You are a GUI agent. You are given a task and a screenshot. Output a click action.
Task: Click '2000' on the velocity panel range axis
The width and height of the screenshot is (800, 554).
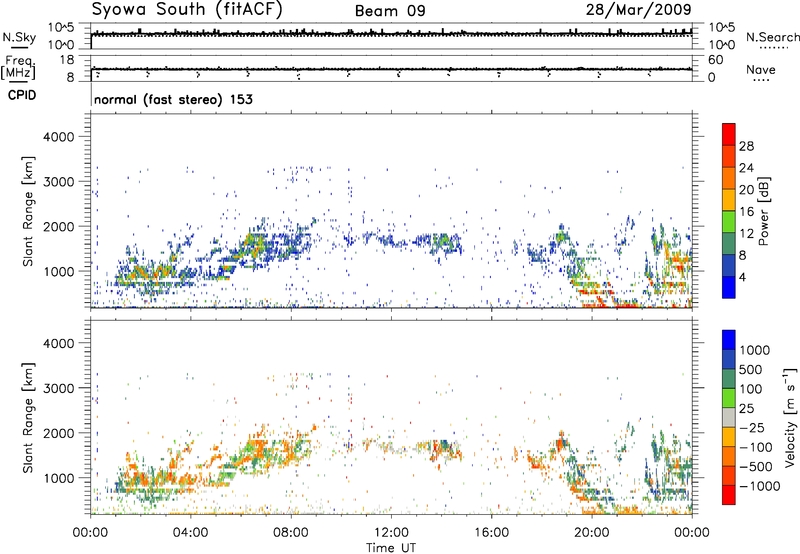pyautogui.click(x=58, y=433)
